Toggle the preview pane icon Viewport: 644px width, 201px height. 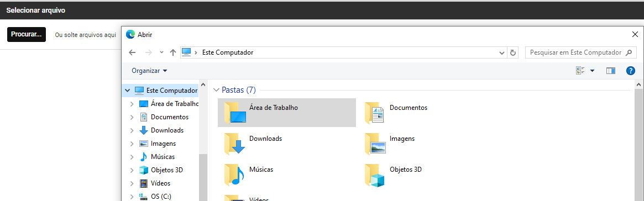pyautogui.click(x=611, y=71)
